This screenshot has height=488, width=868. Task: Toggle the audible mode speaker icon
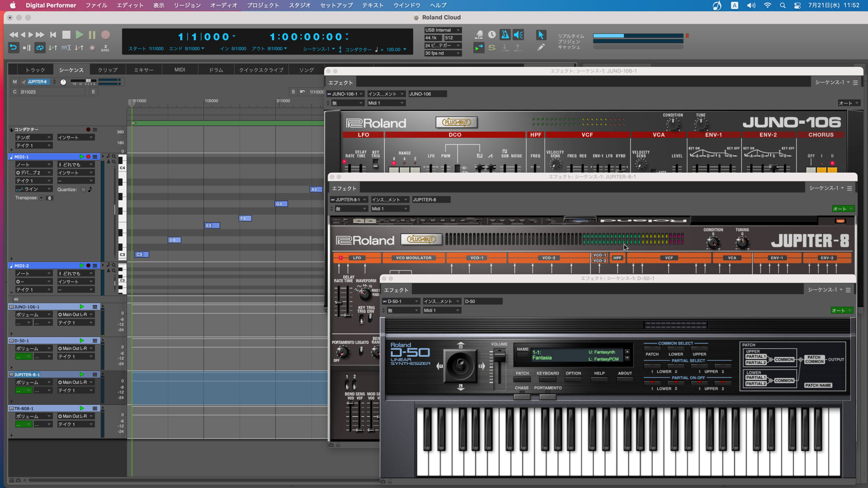coord(518,35)
